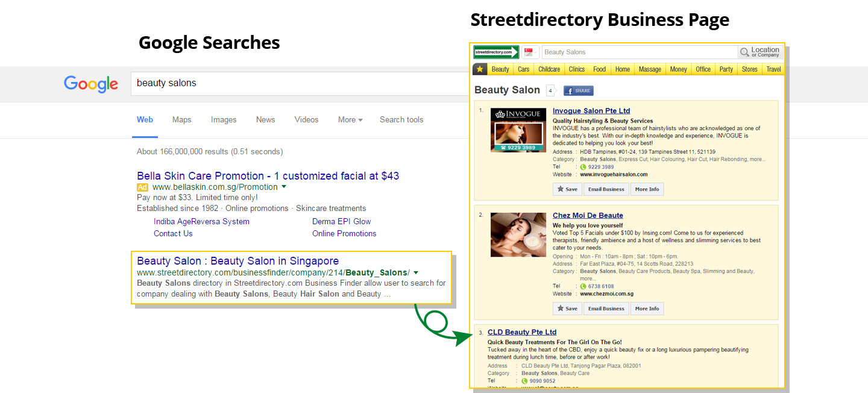The width and height of the screenshot is (868, 393).
Task: Select the Home category tab
Action: (x=623, y=69)
